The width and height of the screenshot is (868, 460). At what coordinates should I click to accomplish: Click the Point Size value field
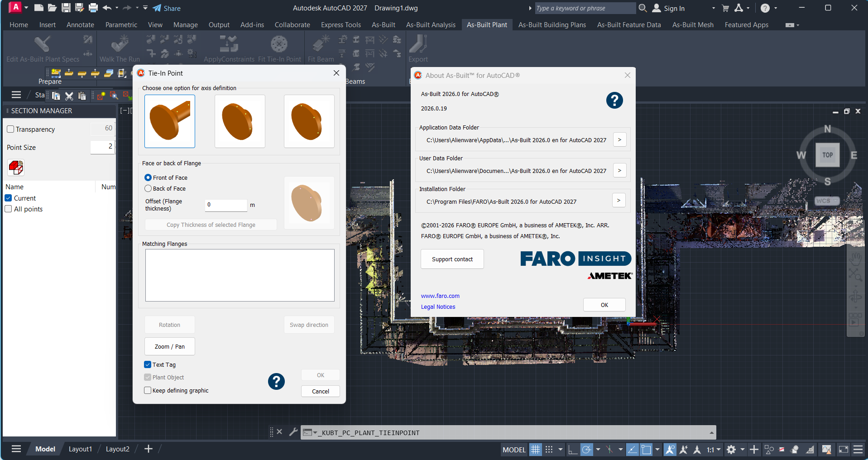(102, 147)
